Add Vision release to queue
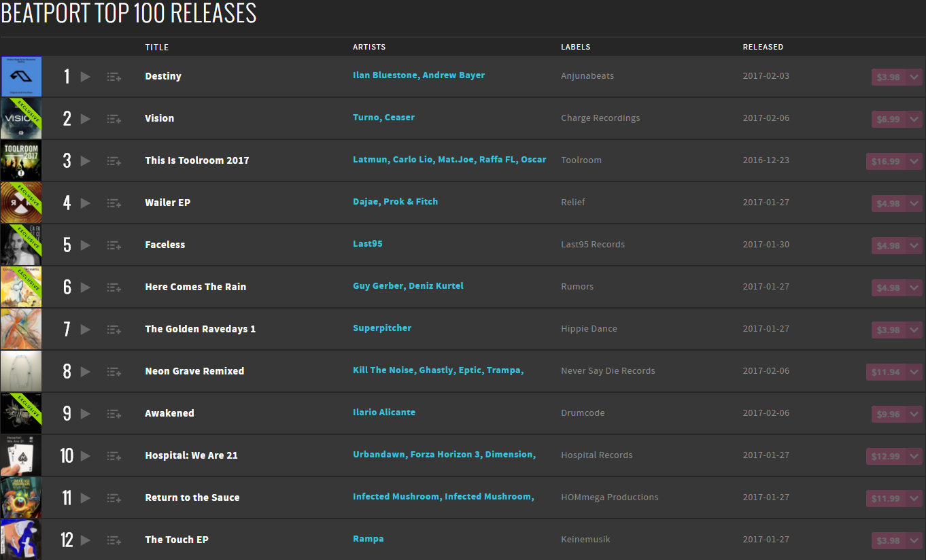The width and height of the screenshot is (926, 560). (114, 119)
